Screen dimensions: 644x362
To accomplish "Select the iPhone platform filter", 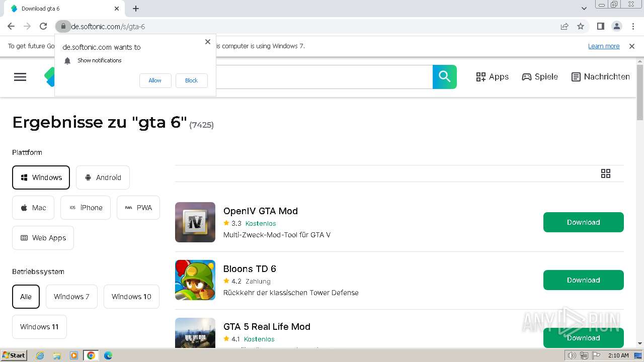I will pos(86,208).
